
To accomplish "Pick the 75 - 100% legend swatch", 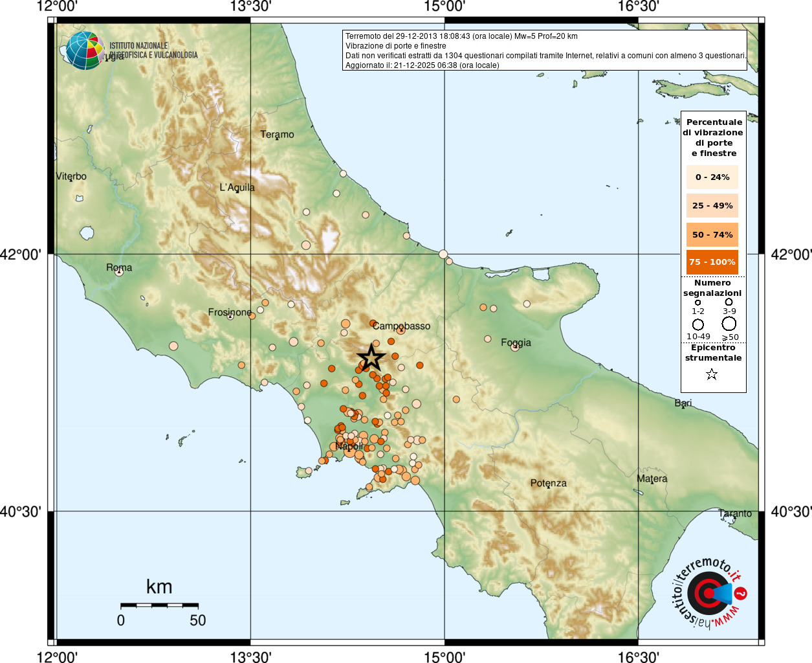I will tap(712, 262).
